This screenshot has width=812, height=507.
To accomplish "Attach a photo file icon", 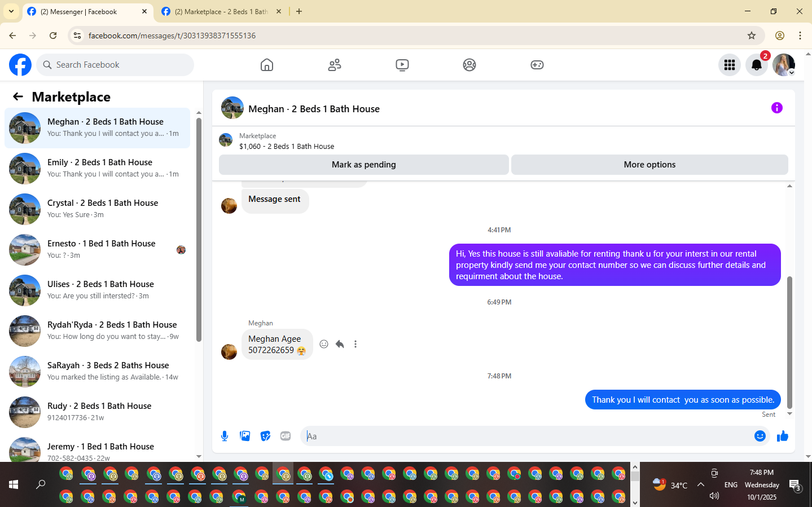I will click(245, 436).
